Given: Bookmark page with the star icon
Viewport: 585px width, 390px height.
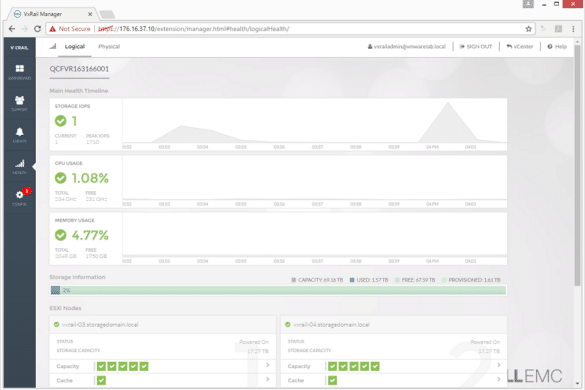Looking at the screenshot, I should pyautogui.click(x=528, y=29).
